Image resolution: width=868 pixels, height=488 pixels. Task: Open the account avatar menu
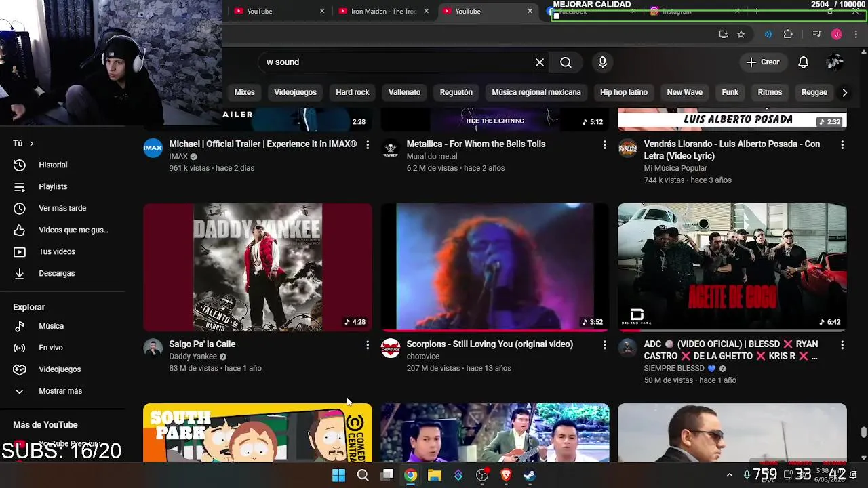[835, 62]
